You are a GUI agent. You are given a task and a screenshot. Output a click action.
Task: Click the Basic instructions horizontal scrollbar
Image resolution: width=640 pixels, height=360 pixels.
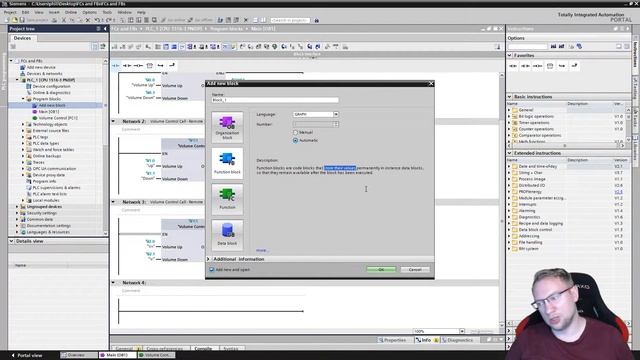coord(565,146)
